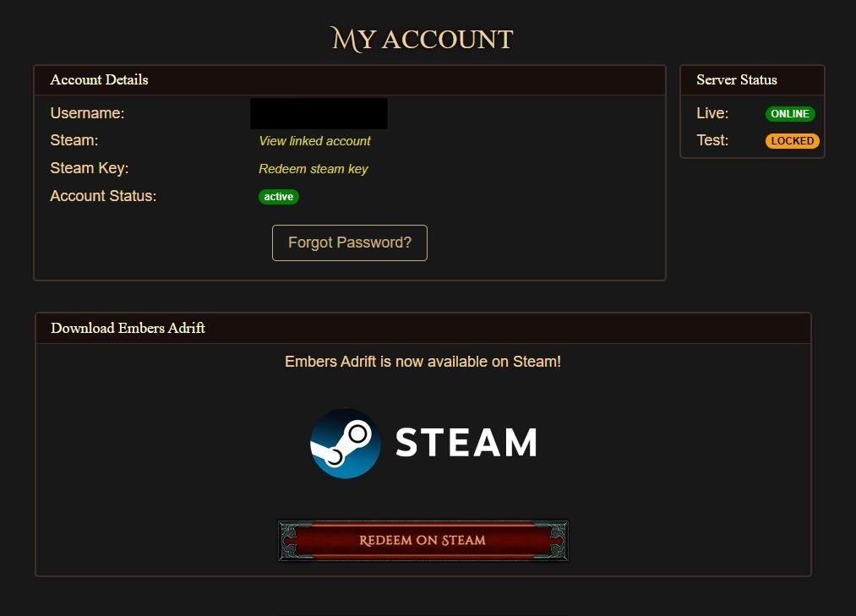Click the Test server label
The image size is (856, 616).
tap(712, 140)
